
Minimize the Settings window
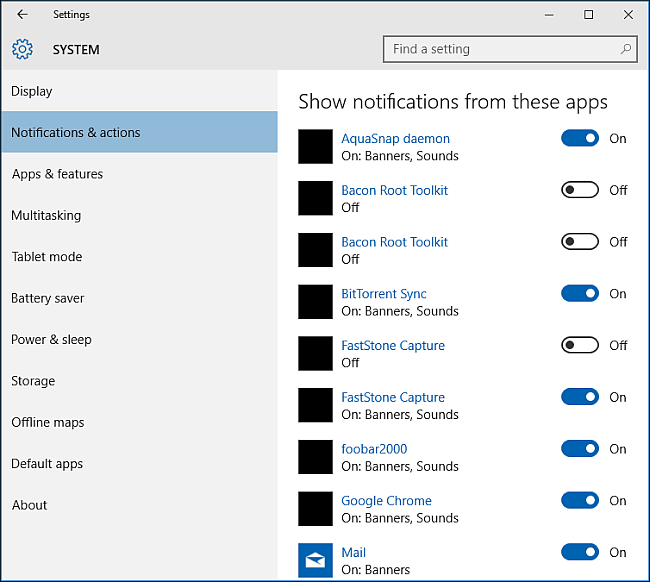click(x=549, y=15)
